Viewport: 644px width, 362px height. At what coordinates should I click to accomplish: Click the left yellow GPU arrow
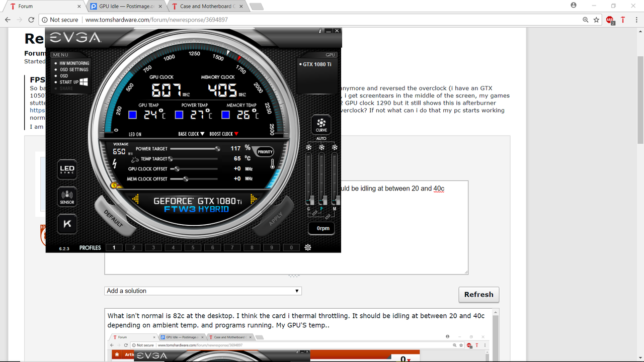point(135,200)
